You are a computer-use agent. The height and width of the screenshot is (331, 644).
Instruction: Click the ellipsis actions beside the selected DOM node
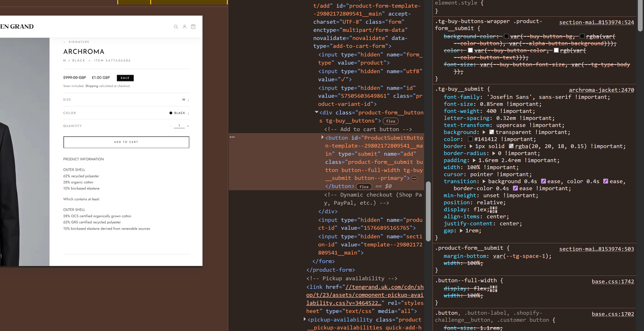pos(232,137)
